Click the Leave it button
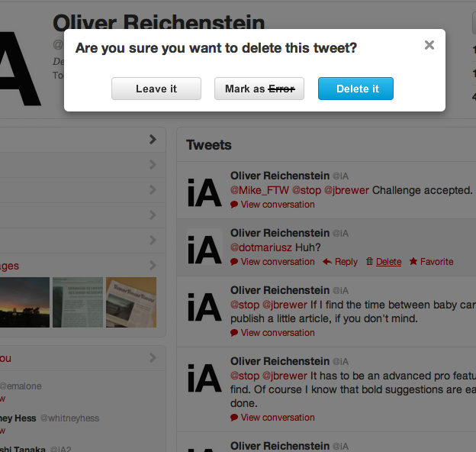Screen dimensions: 476x452 (156, 89)
